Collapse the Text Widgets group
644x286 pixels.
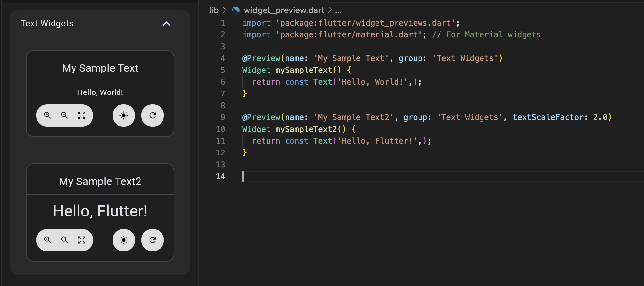click(167, 24)
